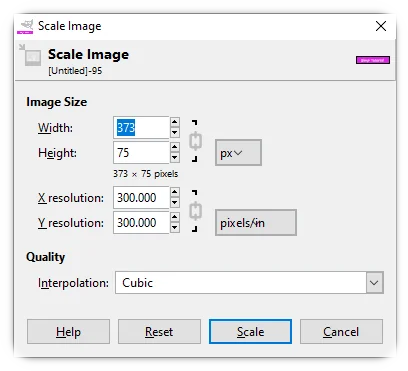This screenshot has width=408, height=371.
Task: Click the Reset button
Action: [x=159, y=332]
